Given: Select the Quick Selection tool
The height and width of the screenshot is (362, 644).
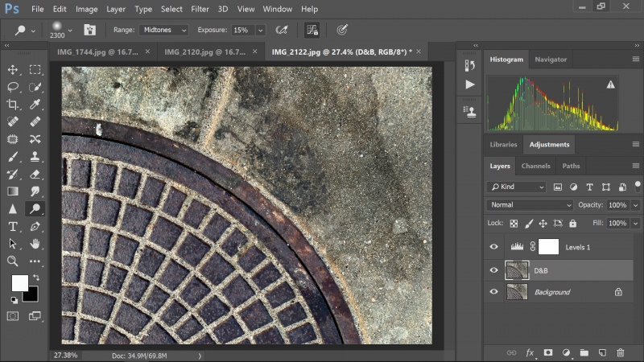Looking at the screenshot, I should [x=35, y=87].
